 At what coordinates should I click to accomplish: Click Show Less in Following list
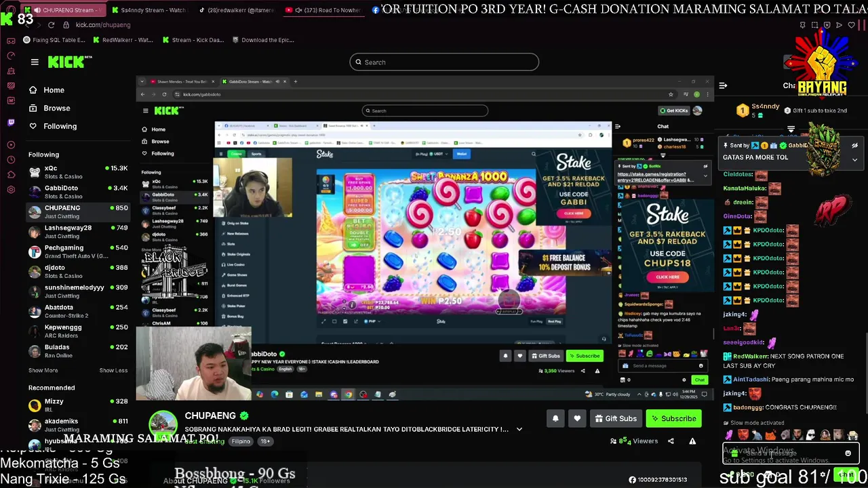113,370
